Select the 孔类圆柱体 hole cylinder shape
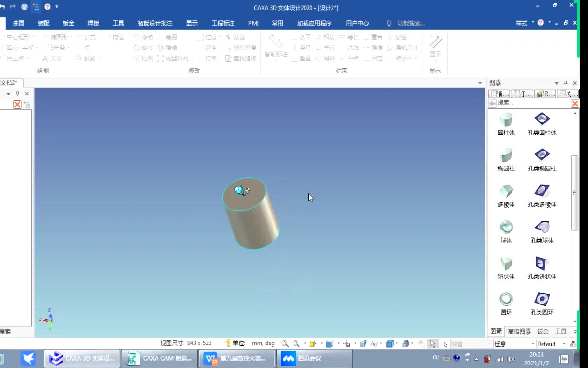The height and width of the screenshot is (368, 588). 542,124
